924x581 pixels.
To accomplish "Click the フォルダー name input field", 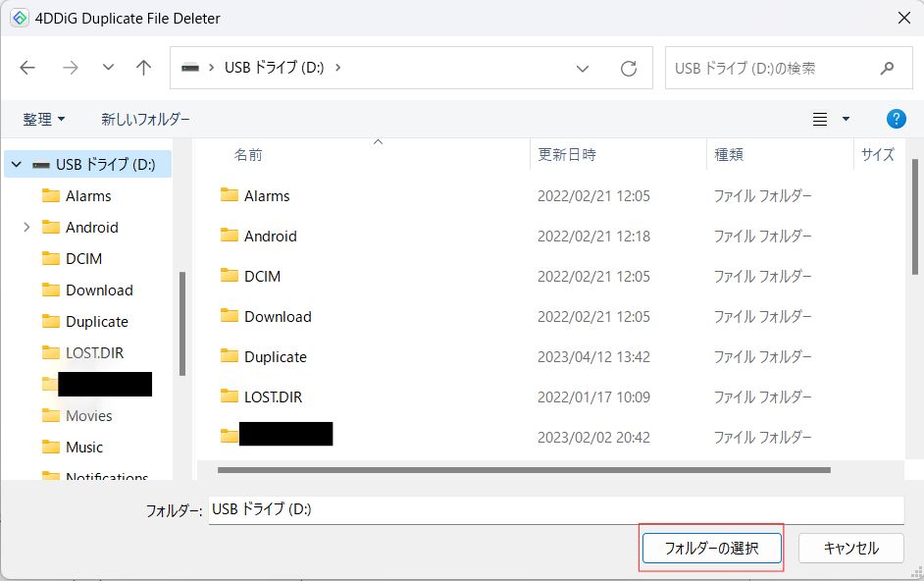I will pyautogui.click(x=555, y=510).
